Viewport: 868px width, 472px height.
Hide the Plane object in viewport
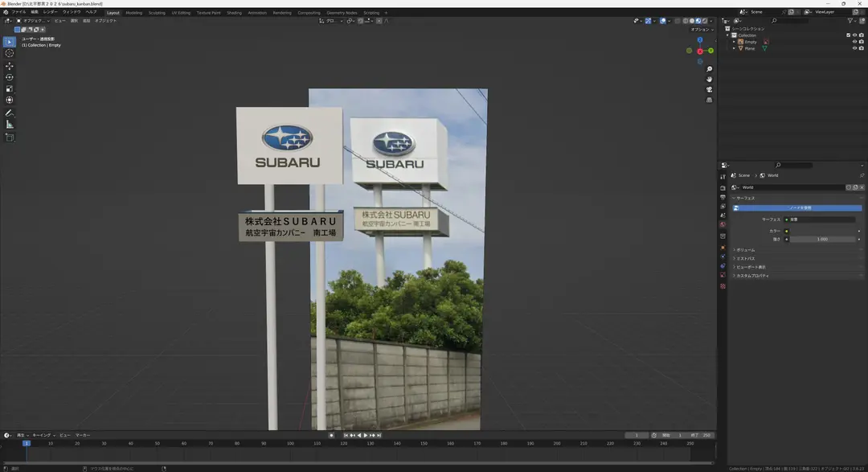pyautogui.click(x=854, y=49)
